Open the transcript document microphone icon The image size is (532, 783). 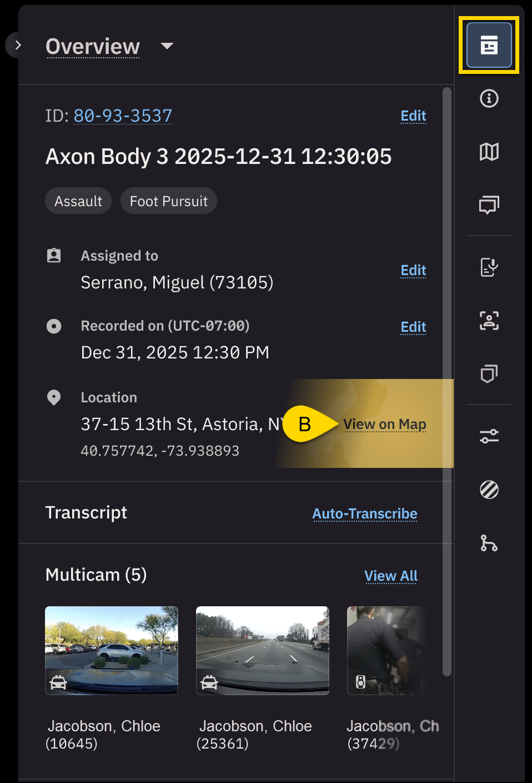point(489,267)
